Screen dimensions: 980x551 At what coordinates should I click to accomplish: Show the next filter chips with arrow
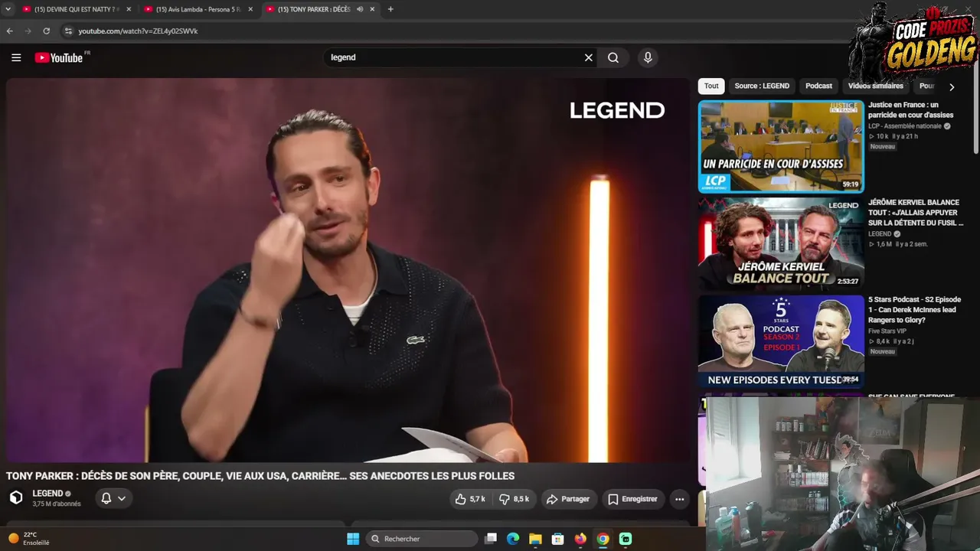pos(952,86)
